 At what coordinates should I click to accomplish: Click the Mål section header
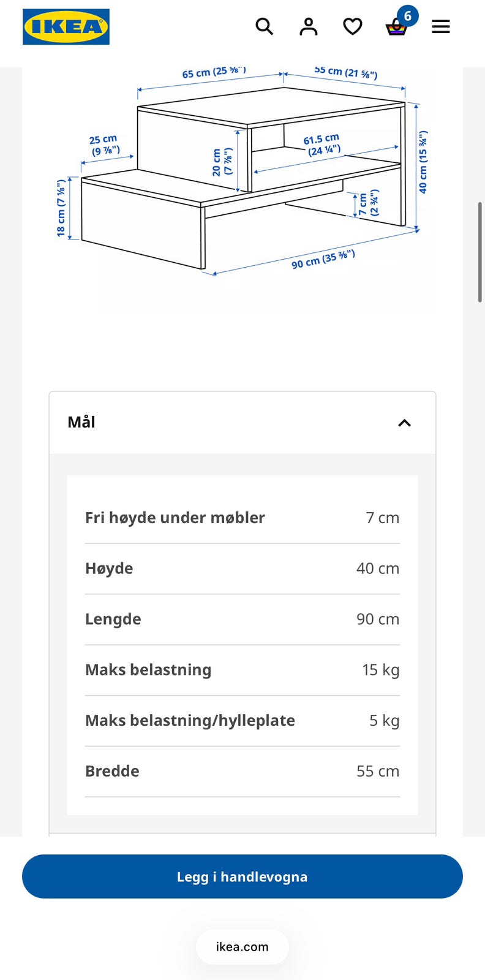[x=242, y=423]
